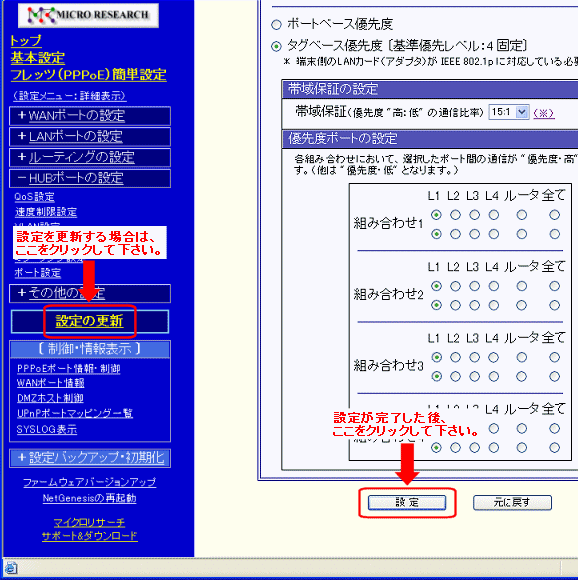Choose L2 in first row of 組み合わせ1
The image size is (578, 580).
[x=455, y=215]
